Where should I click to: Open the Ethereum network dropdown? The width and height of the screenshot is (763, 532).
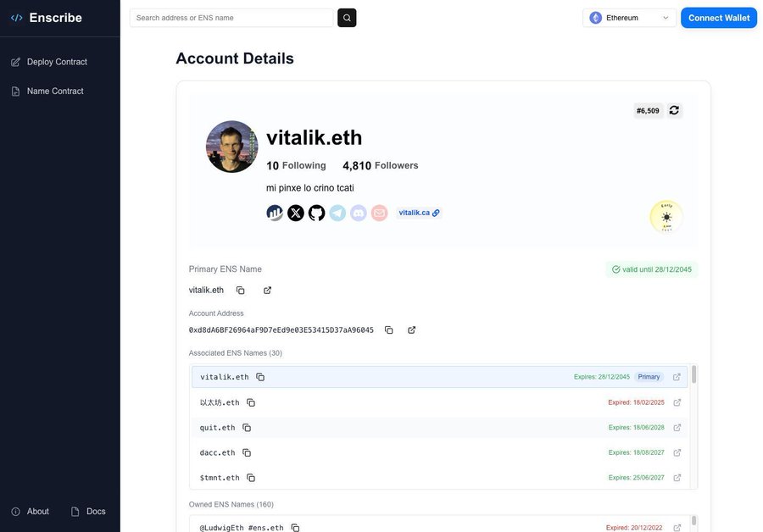(629, 15)
